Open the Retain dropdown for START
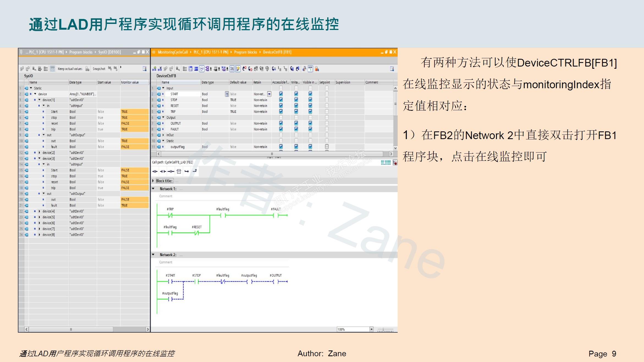The image size is (644, 362). click(269, 94)
